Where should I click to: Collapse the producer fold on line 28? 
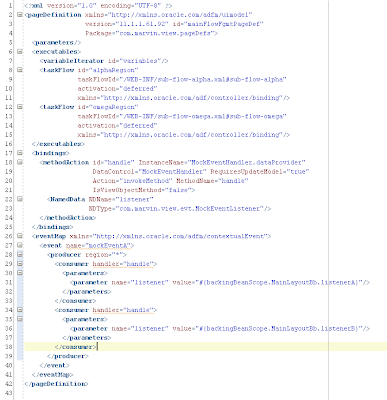point(20,254)
